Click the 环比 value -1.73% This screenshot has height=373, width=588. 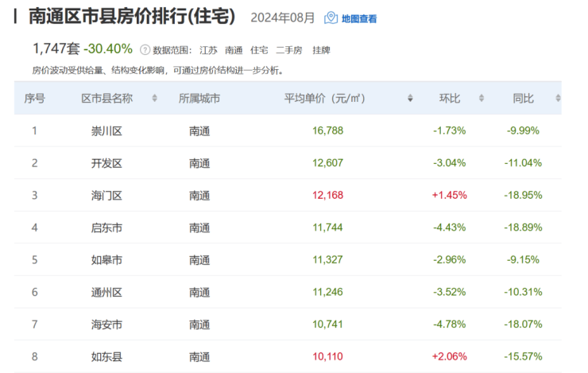(449, 130)
